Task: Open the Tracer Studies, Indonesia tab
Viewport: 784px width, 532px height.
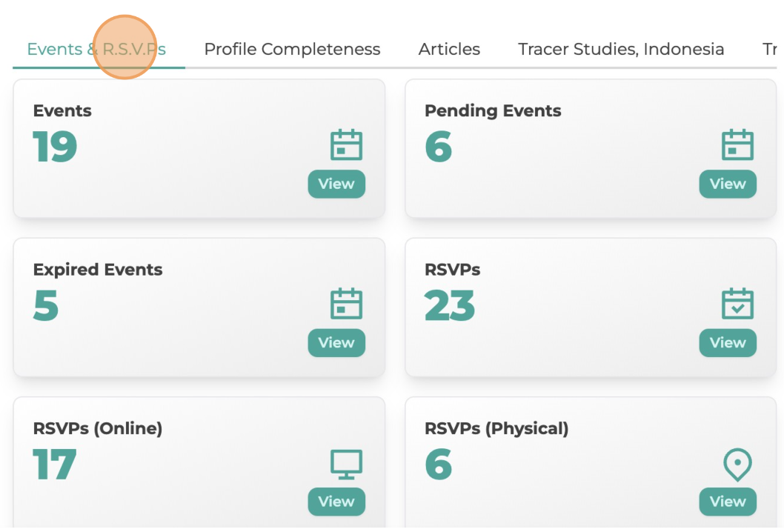Action: (x=621, y=49)
